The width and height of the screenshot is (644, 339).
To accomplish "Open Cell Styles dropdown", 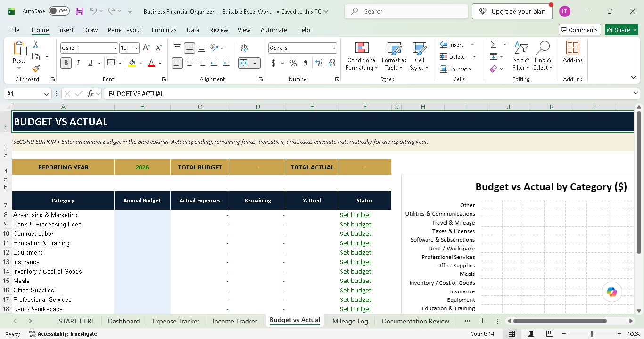I will point(419,56).
